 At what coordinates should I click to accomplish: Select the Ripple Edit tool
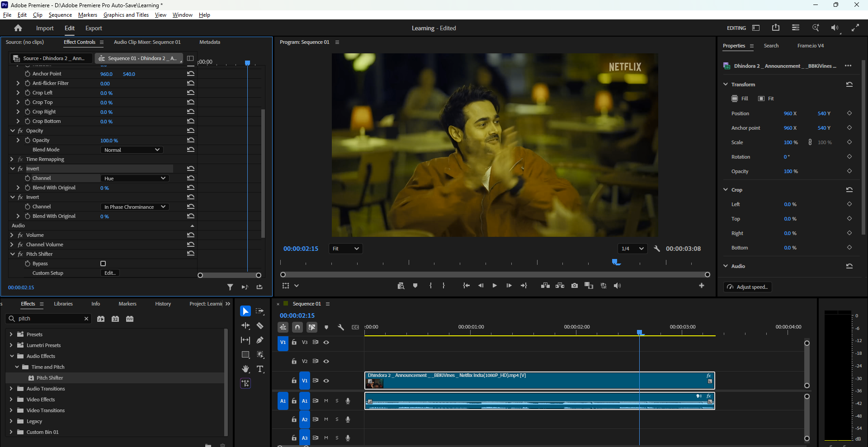pyautogui.click(x=245, y=325)
